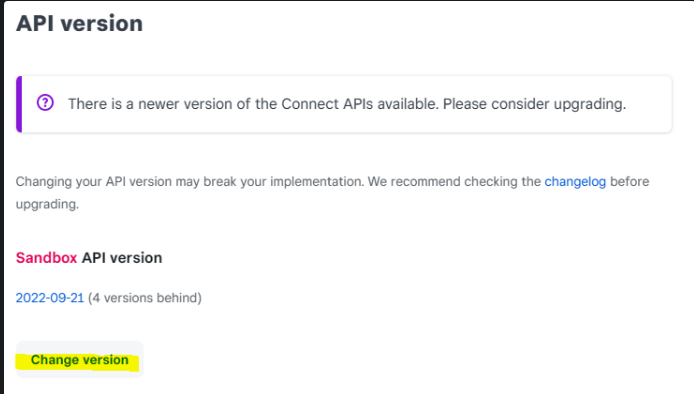Click the dark window border at left edge
The width and height of the screenshot is (694, 394).
coord(2,197)
